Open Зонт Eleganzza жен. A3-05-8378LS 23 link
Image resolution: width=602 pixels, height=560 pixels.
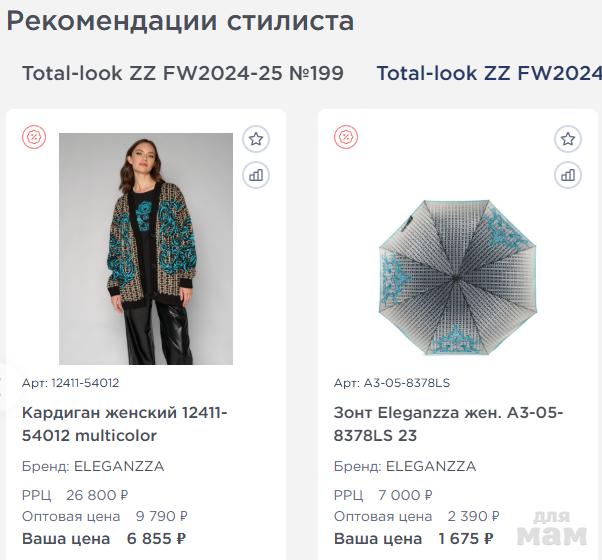[448, 424]
